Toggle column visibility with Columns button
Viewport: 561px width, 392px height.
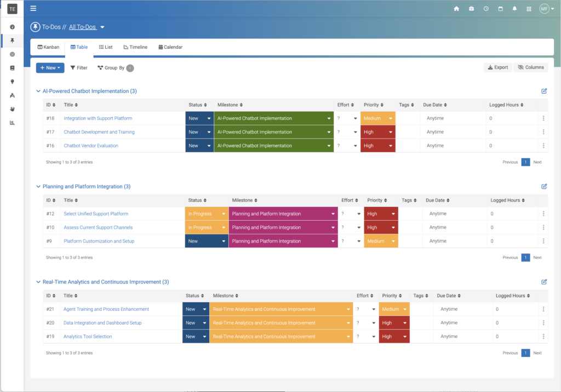531,67
